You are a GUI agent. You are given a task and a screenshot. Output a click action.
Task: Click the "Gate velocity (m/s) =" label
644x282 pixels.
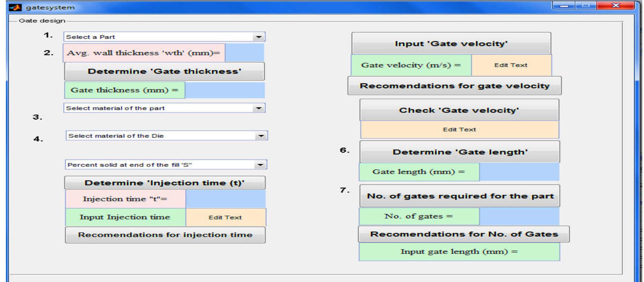coord(411,65)
